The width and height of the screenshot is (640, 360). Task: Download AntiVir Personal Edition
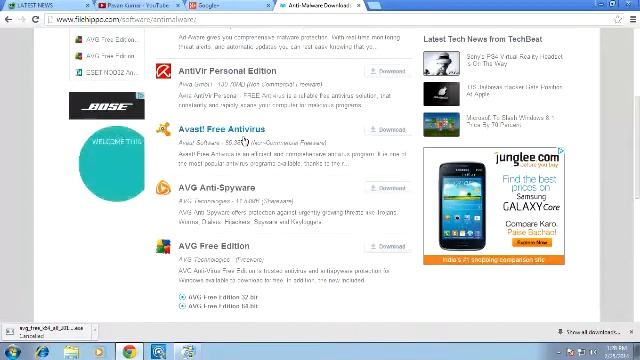[388, 71]
